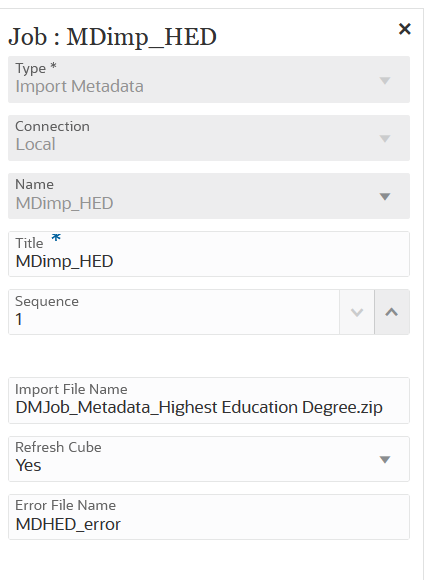Decrease Sequence with the down chevron
The width and height of the screenshot is (424, 580).
coord(357,312)
